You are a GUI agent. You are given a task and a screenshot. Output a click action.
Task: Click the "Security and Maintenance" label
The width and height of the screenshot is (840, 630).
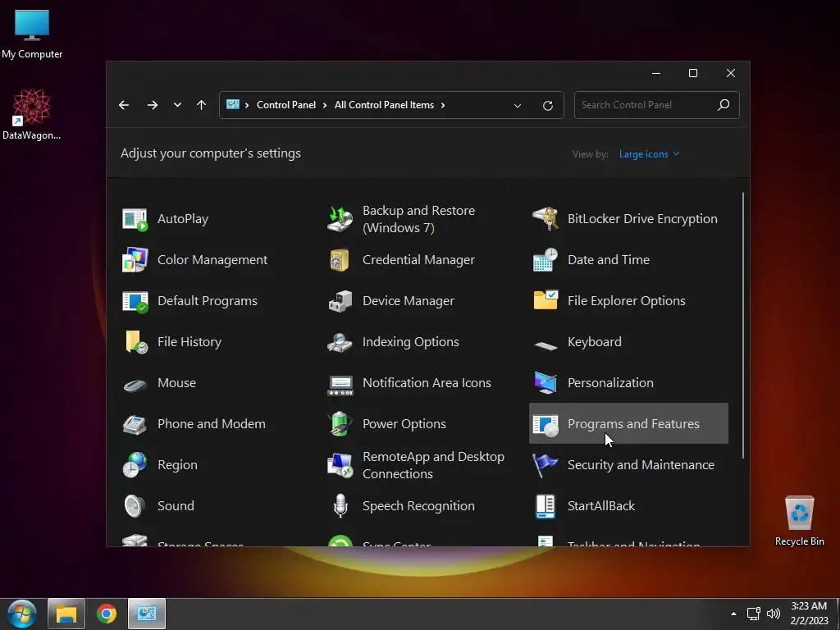click(x=641, y=465)
